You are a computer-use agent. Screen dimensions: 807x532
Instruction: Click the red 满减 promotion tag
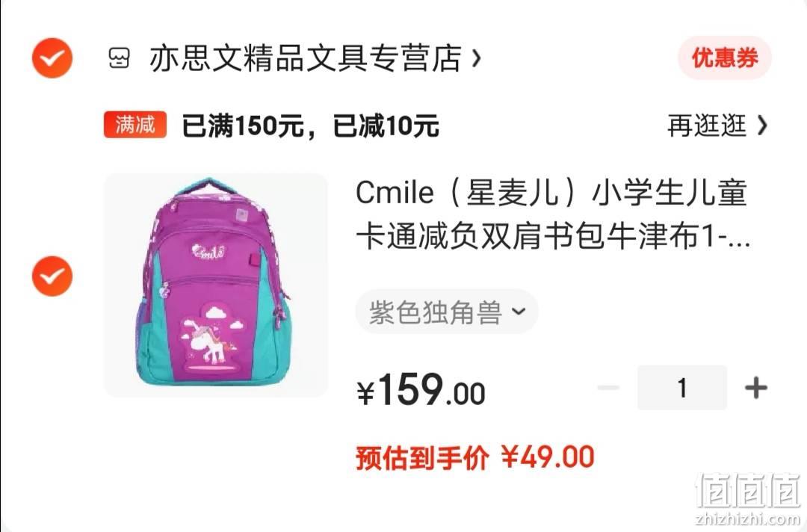[134, 125]
